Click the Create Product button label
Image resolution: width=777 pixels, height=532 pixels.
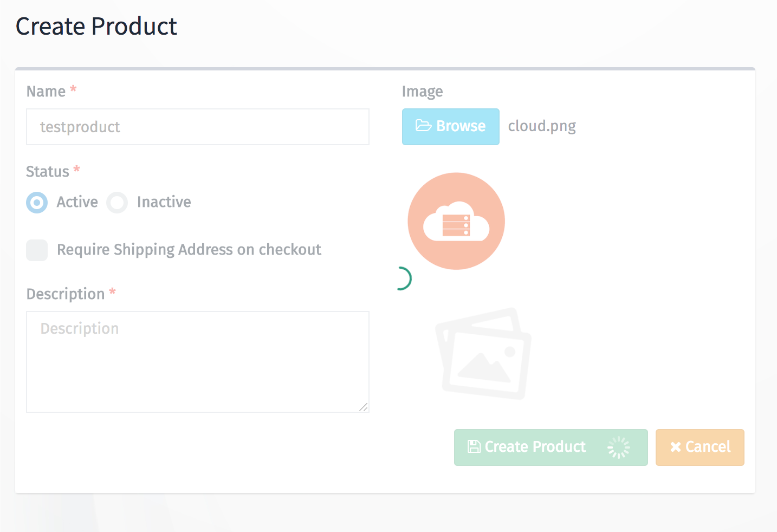click(535, 446)
